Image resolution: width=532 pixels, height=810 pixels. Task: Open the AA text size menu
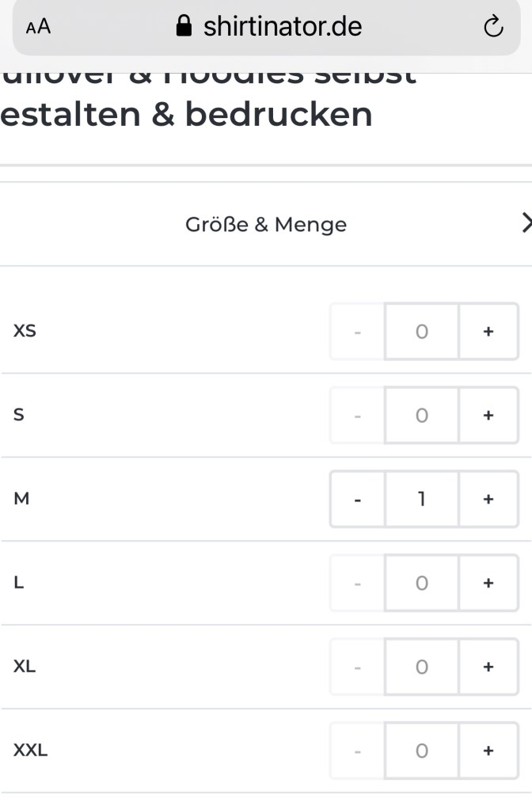point(38,27)
